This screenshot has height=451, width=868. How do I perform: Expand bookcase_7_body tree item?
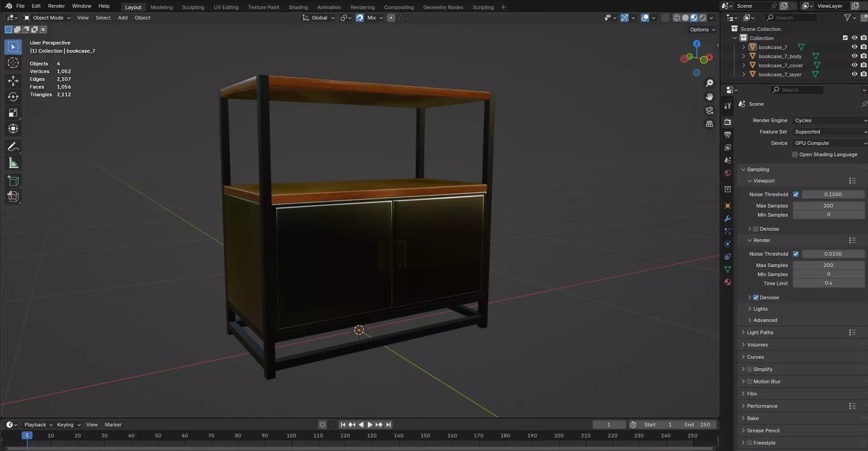coord(744,56)
